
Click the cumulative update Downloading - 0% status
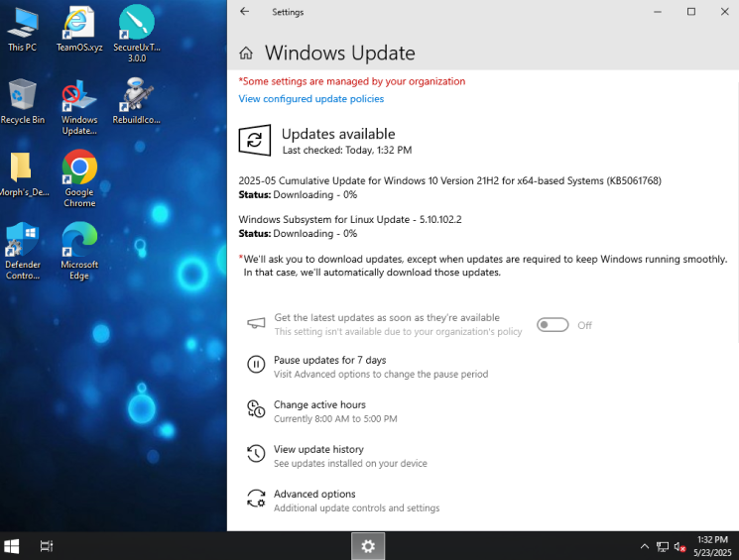[x=298, y=195]
